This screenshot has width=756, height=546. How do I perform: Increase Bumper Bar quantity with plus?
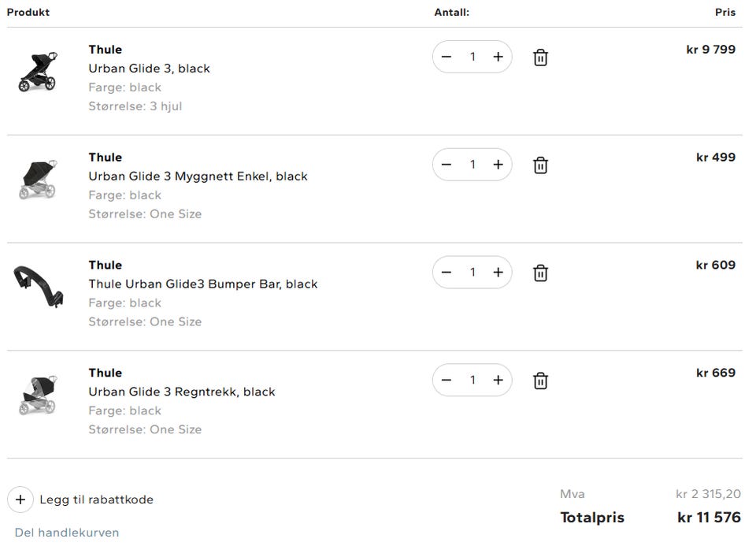(498, 273)
